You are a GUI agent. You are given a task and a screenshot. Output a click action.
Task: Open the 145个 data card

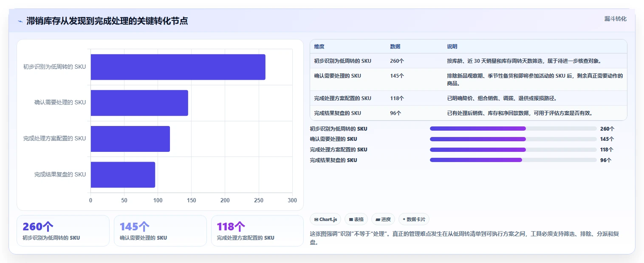pyautogui.click(x=160, y=231)
